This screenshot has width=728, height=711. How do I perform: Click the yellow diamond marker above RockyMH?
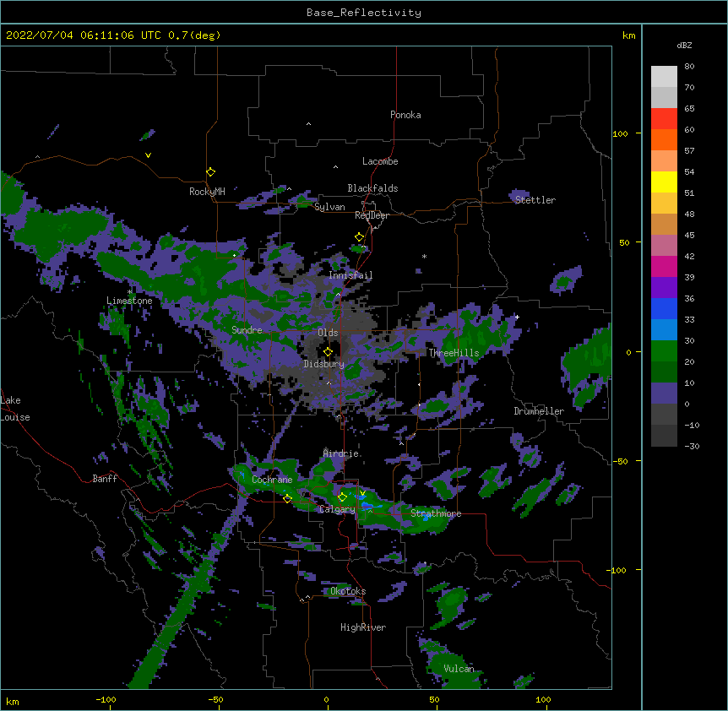210,172
